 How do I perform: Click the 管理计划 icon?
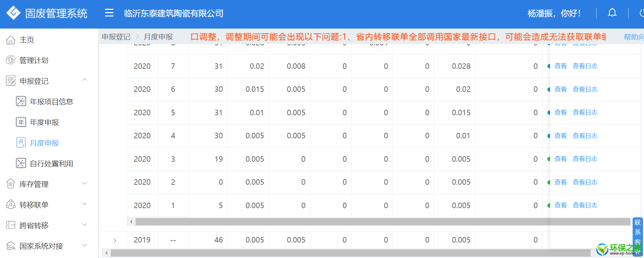click(11, 60)
